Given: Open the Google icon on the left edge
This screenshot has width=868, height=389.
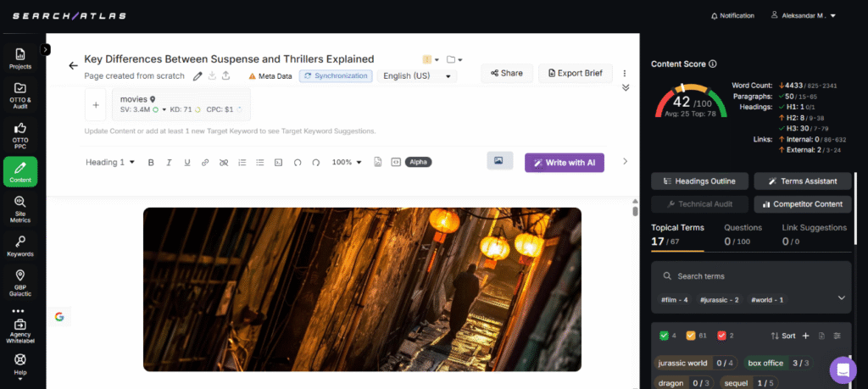Looking at the screenshot, I should 59,316.
